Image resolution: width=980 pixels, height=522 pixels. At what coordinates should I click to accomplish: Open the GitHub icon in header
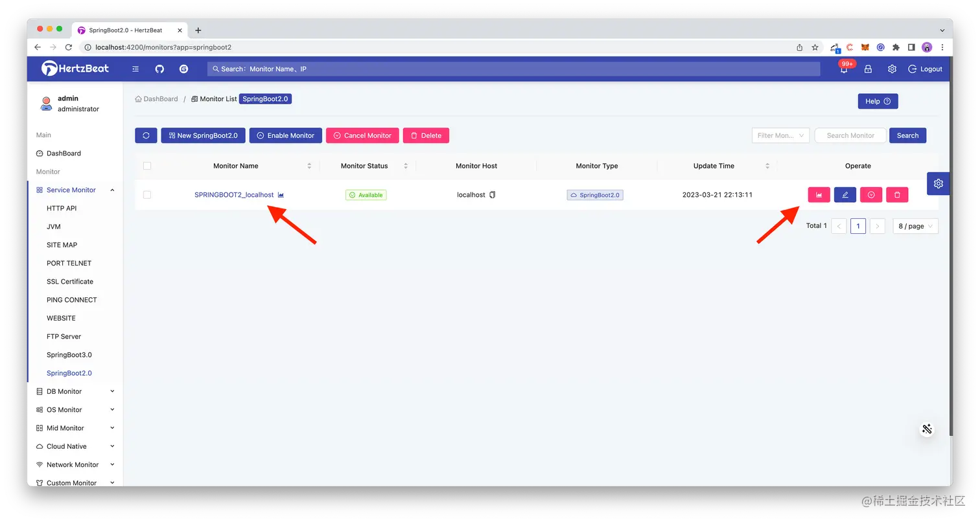pyautogui.click(x=159, y=69)
